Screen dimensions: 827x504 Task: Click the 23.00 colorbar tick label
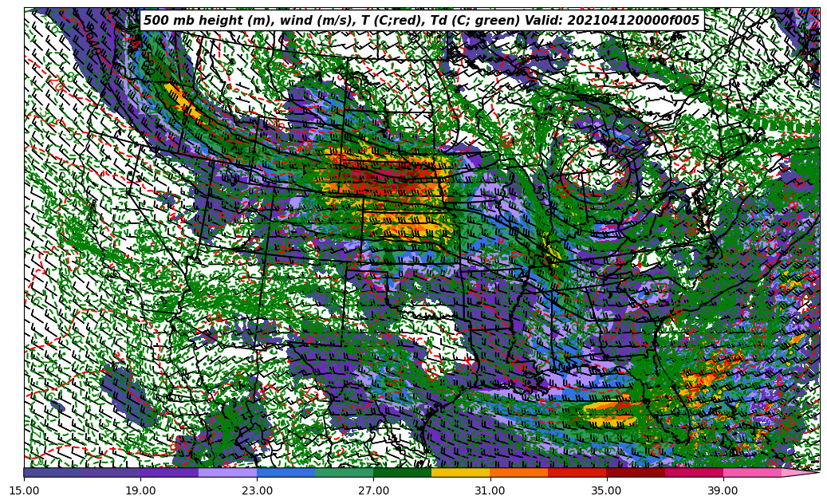(257, 490)
